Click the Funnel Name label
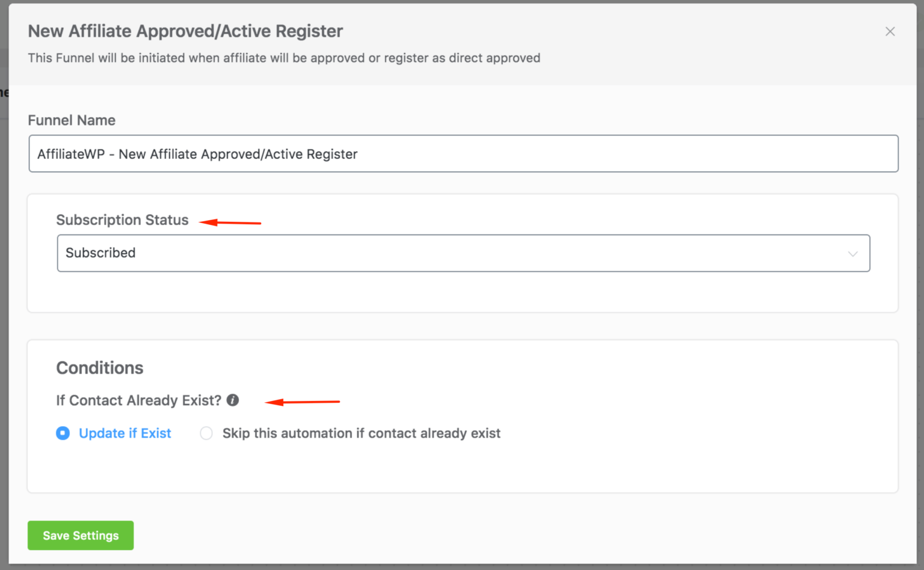This screenshot has width=924, height=570. [x=72, y=120]
